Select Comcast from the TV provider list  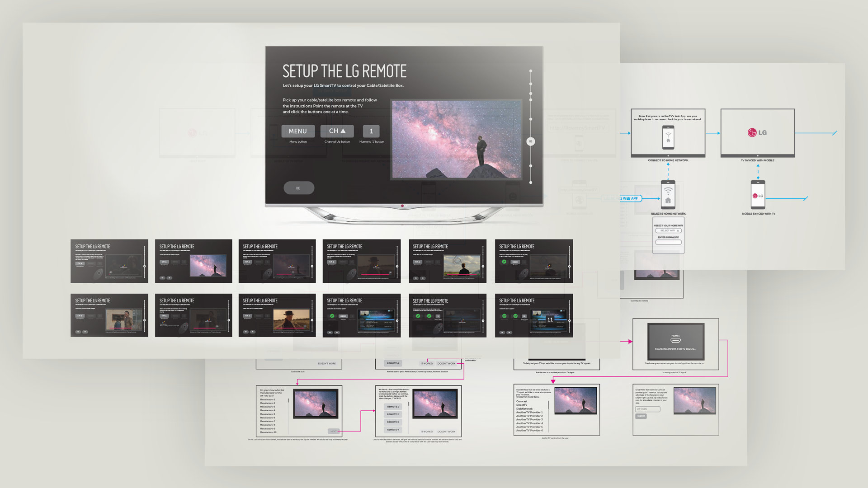(x=522, y=401)
